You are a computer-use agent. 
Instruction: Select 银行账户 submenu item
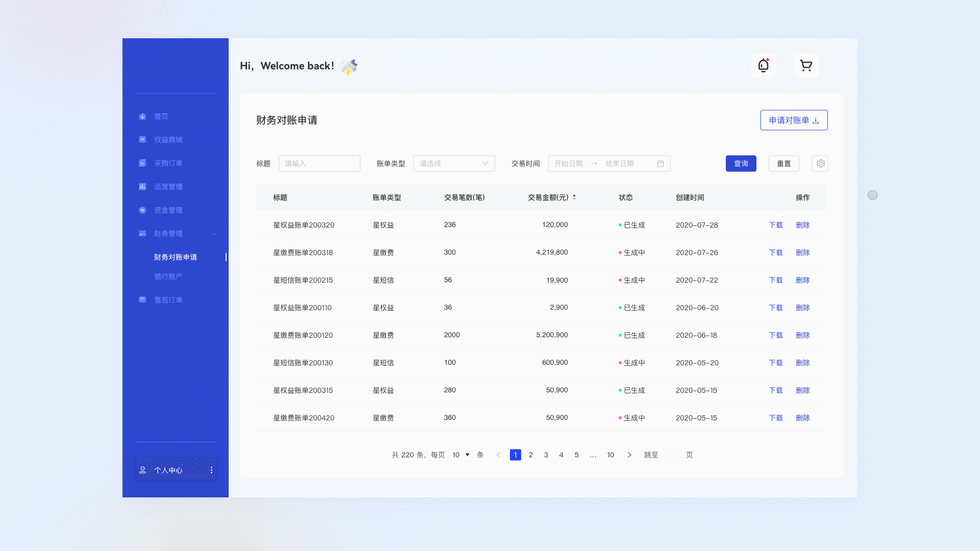coord(168,277)
